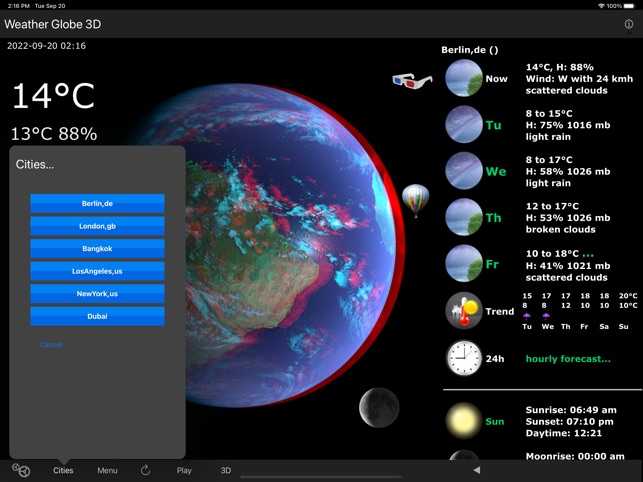Toggle the 3D mode in toolbar
643x482 pixels.
(x=226, y=471)
